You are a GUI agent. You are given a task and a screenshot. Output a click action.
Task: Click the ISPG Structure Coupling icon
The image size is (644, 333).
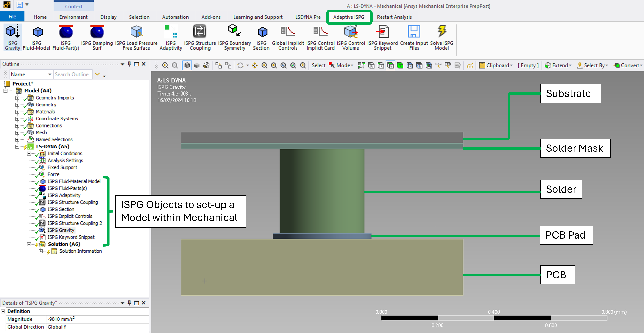point(200,37)
